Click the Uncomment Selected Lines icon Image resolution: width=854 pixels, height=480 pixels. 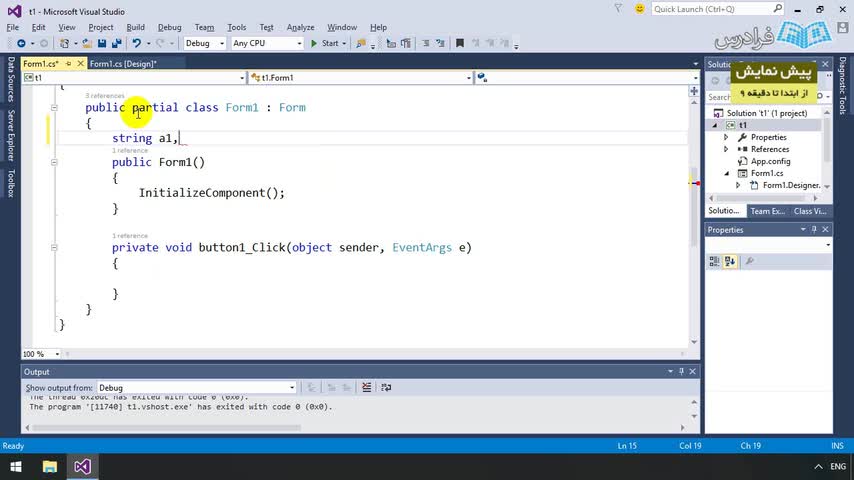tap(440, 43)
